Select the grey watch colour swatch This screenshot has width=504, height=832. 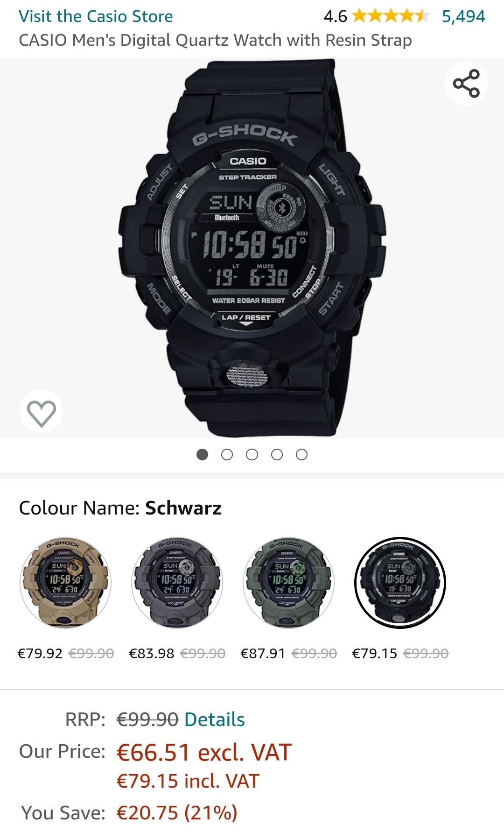177,583
